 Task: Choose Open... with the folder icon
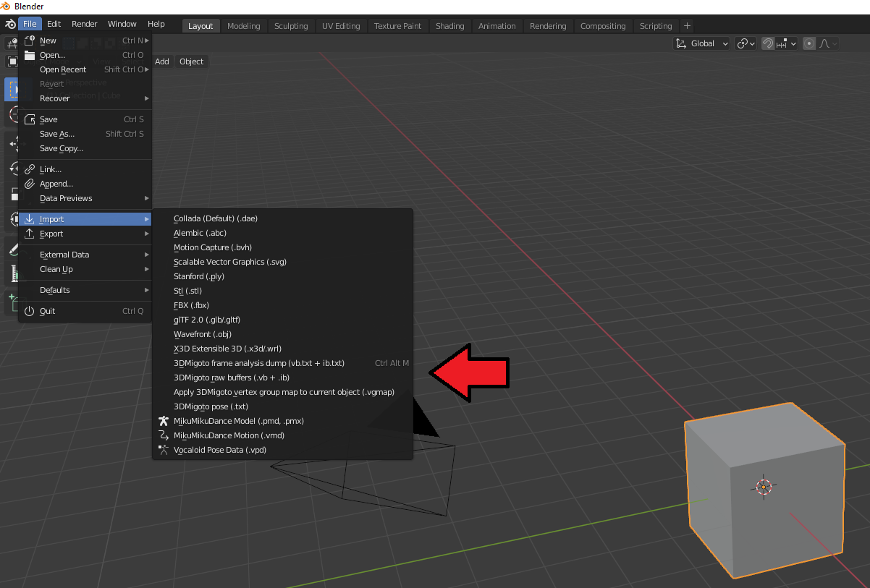coord(85,55)
